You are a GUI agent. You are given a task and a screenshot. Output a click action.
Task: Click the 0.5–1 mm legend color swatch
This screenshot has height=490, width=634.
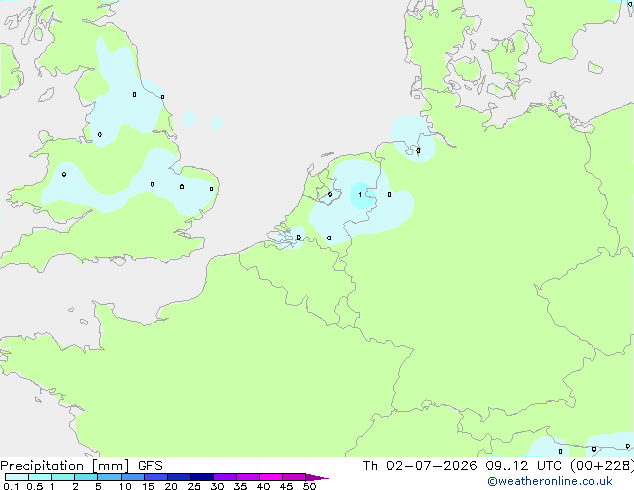coord(40,477)
